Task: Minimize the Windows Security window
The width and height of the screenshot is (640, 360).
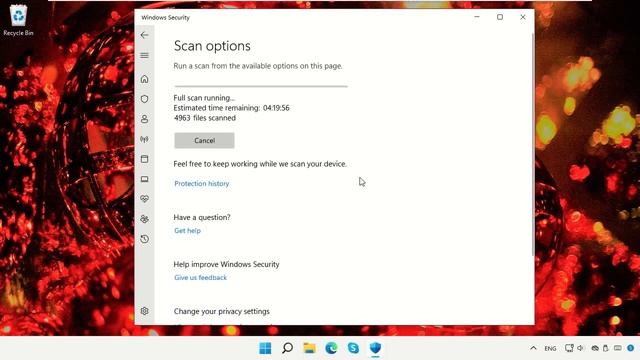Action: 477,17
